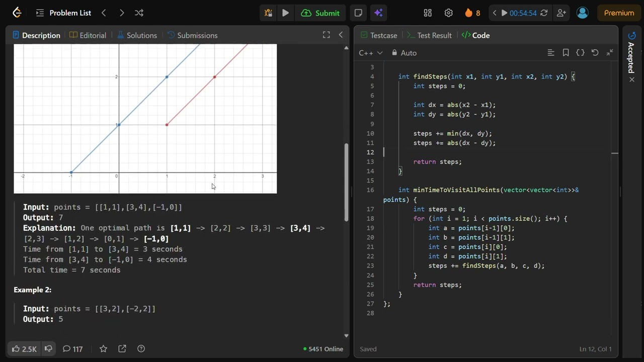
Task: Click the description panel scrollbar thumb
Action: click(346, 183)
